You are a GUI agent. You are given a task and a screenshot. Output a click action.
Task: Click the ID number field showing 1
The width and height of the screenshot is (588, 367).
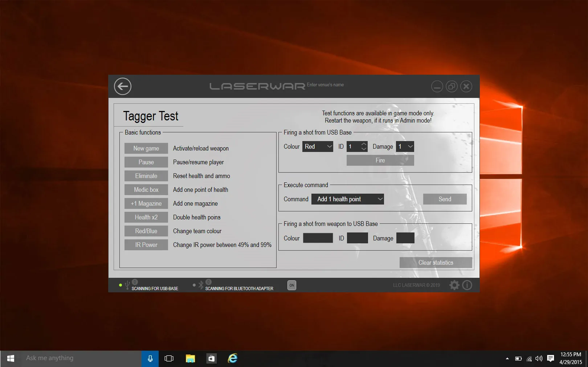point(354,147)
